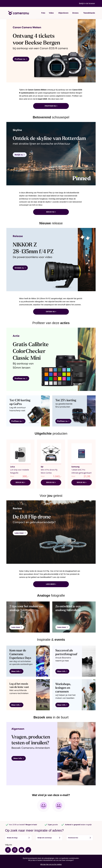Click 'Bekijk in de browser' link
Viewport: 102px width, 868px height.
87,3
